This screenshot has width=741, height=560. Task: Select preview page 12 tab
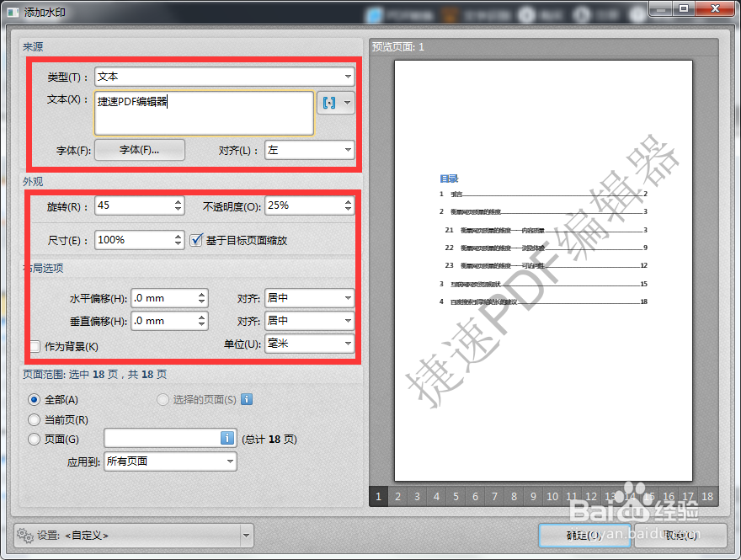[591, 497]
